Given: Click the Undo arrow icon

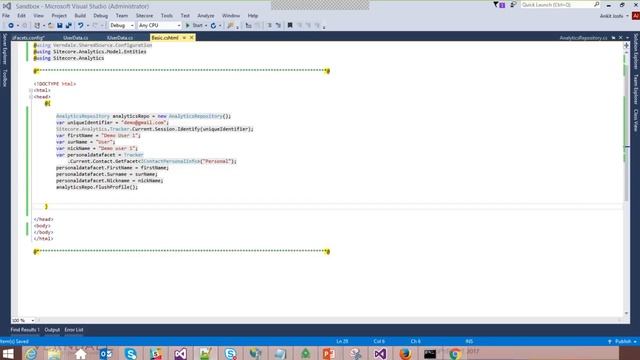Looking at the screenshot, I should (x=80, y=25).
